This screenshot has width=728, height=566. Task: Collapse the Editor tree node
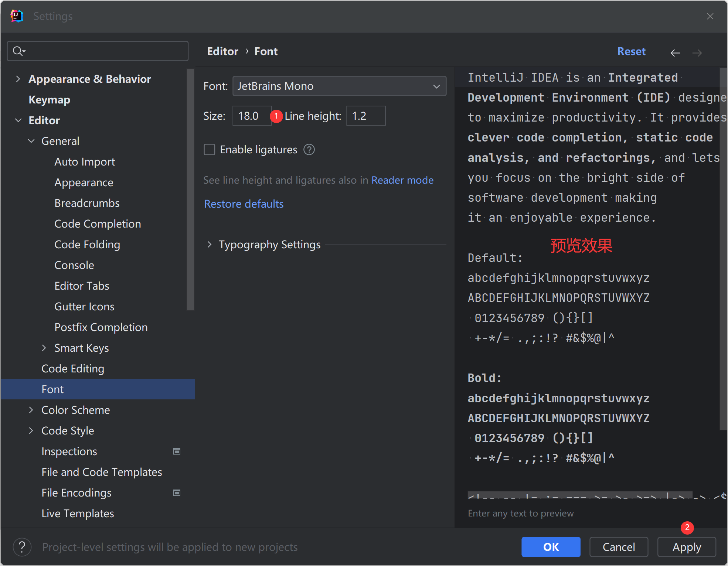(18, 120)
